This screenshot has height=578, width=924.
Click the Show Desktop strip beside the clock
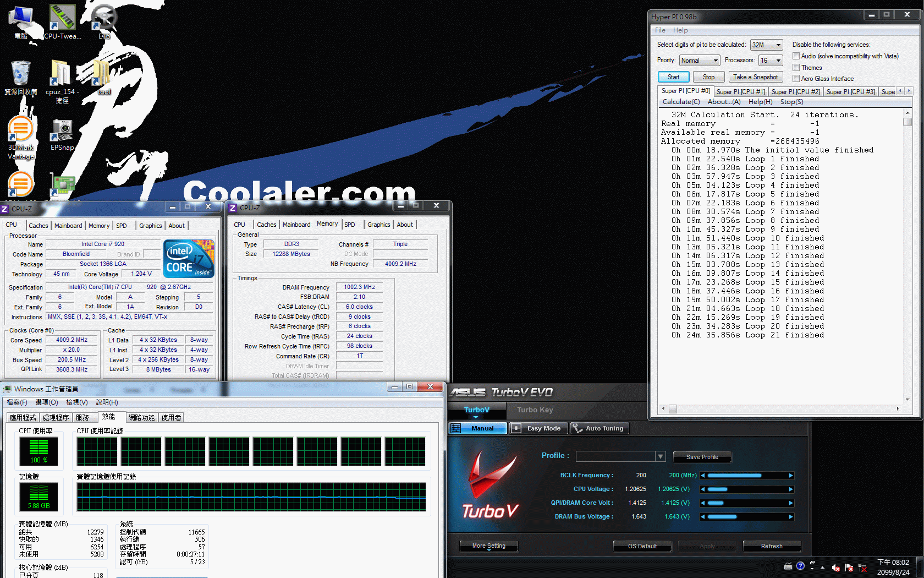(x=920, y=567)
